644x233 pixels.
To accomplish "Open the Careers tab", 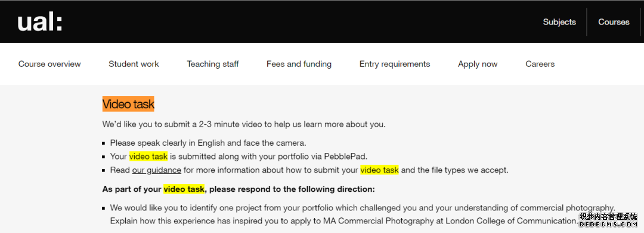I will point(540,64).
